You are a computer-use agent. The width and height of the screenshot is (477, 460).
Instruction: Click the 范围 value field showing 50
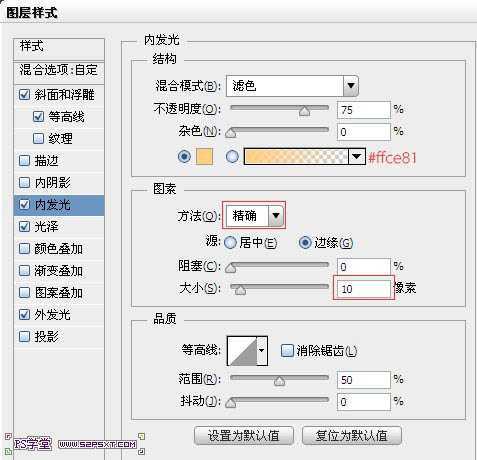(364, 380)
